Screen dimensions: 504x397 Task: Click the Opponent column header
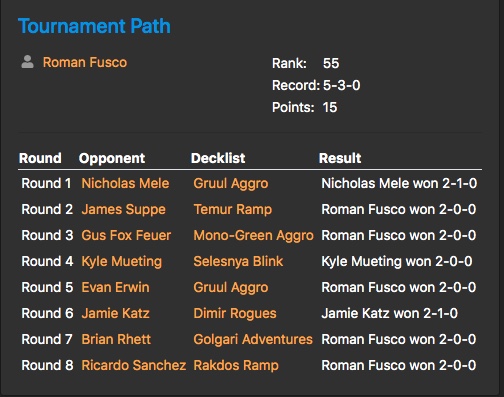click(x=112, y=158)
